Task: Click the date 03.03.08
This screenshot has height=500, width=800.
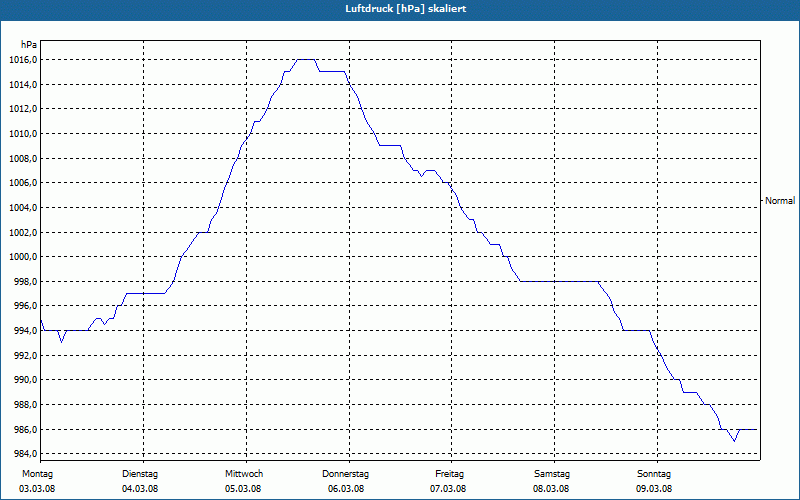Action: (x=37, y=489)
